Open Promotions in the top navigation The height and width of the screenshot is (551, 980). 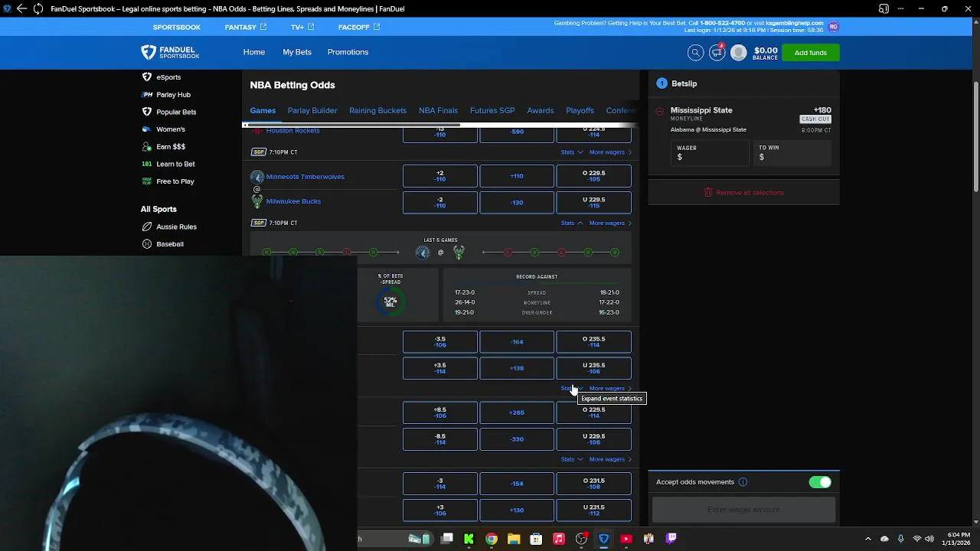(348, 52)
